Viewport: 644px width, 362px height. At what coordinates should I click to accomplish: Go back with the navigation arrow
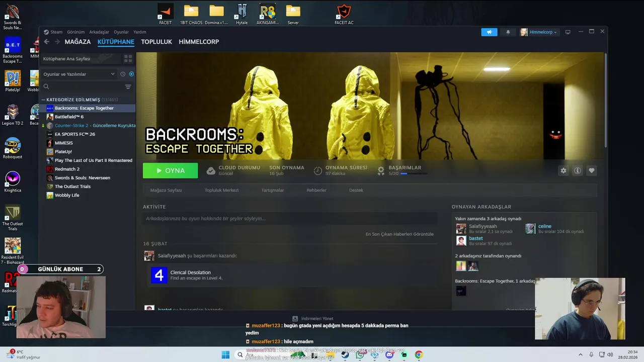click(47, 42)
